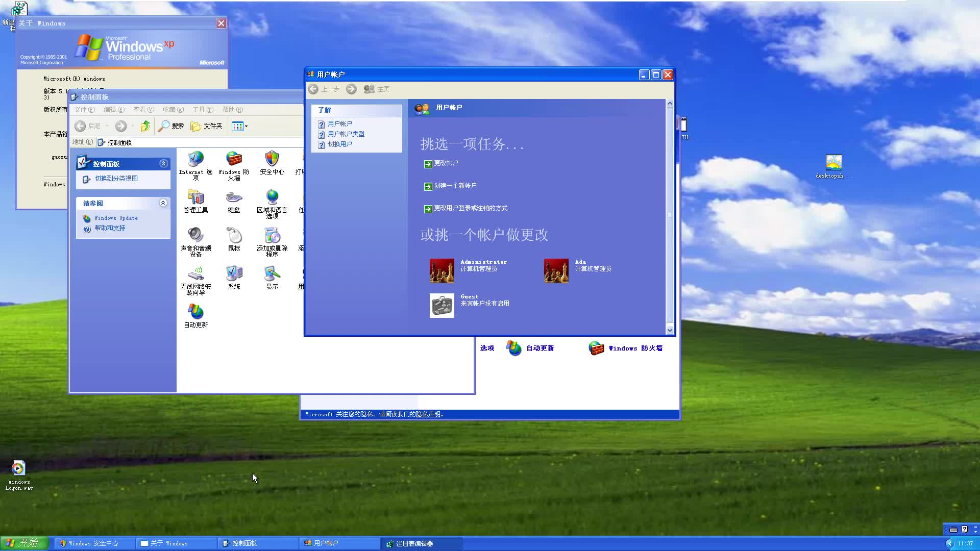Image resolution: width=980 pixels, height=551 pixels.
Task: Click Search (搜索) toolbar button in Control Panel
Action: pyautogui.click(x=171, y=126)
